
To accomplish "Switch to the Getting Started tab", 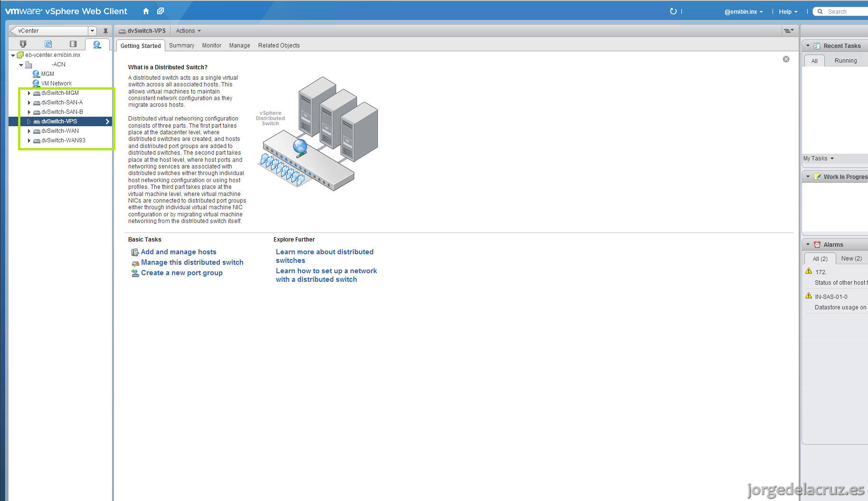I will pyautogui.click(x=141, y=46).
